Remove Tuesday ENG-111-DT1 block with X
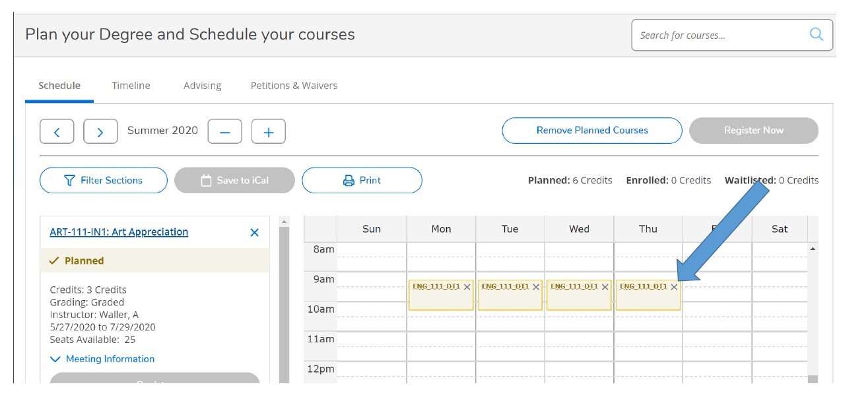This screenshot has height=407, width=868. coord(536,287)
